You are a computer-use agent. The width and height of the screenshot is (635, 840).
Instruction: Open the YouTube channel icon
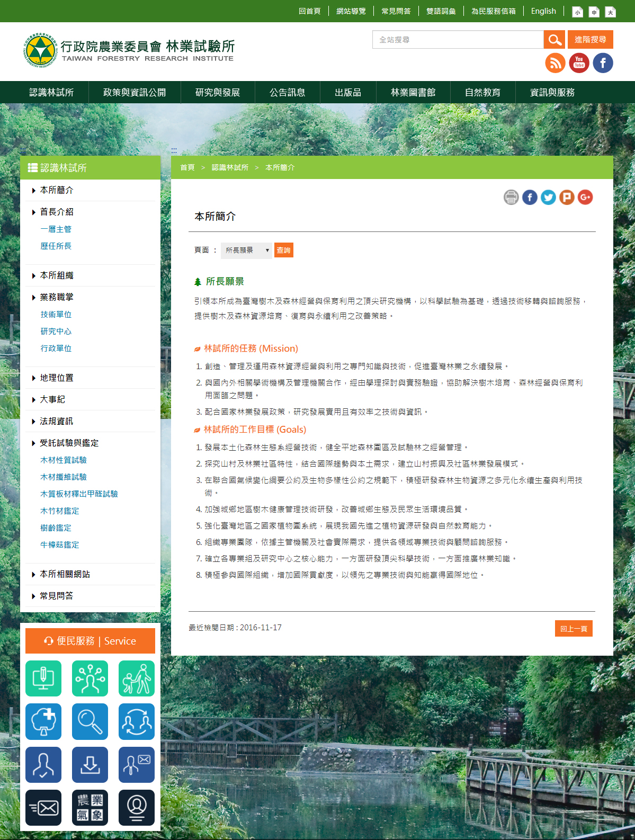coord(579,63)
